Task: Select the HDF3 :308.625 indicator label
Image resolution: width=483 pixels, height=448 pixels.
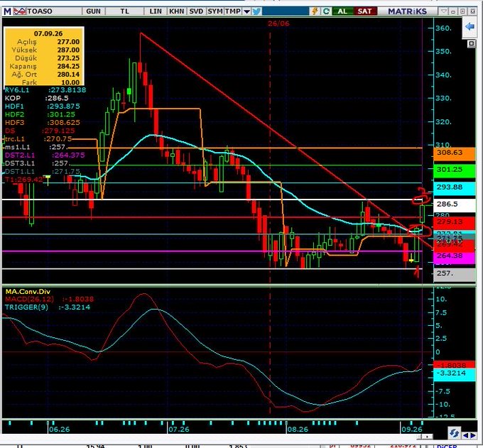Action: (42, 123)
